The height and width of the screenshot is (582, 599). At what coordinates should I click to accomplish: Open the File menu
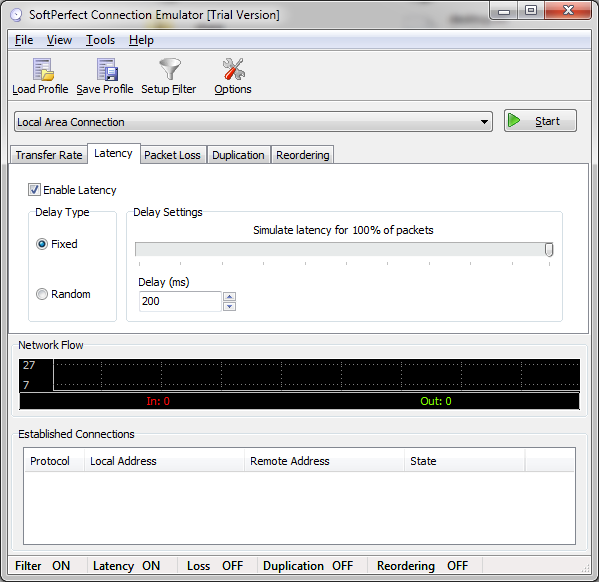pos(24,40)
